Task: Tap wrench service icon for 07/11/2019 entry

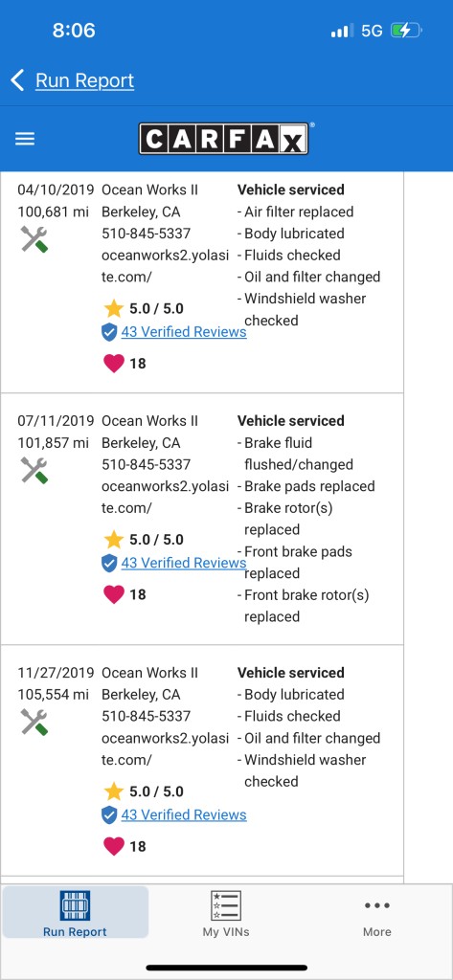Action: click(34, 470)
